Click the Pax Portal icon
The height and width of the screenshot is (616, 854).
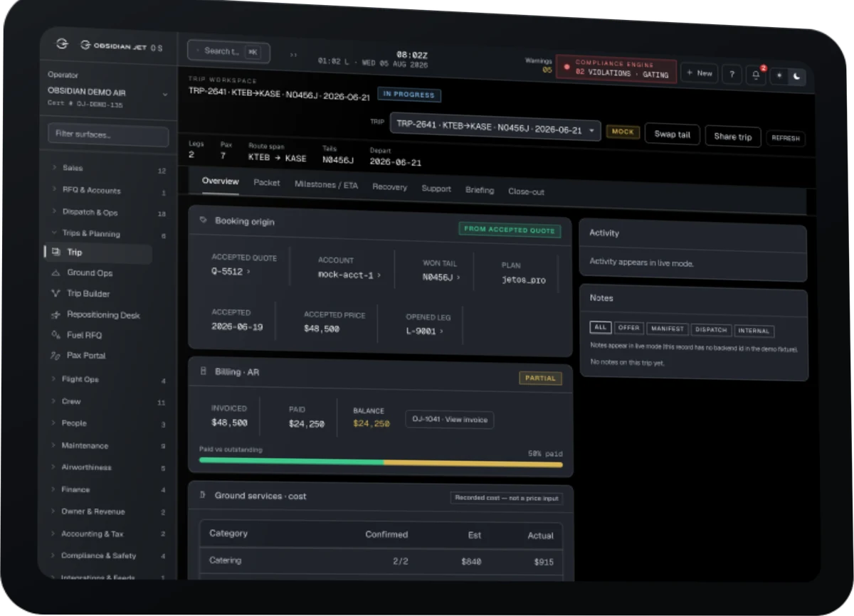pos(56,355)
